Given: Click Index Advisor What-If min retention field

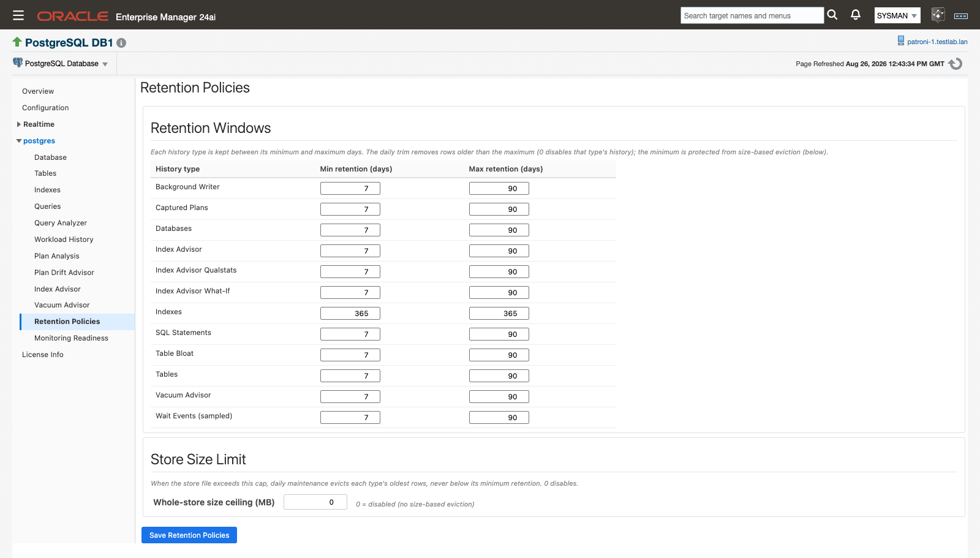Looking at the screenshot, I should (350, 293).
